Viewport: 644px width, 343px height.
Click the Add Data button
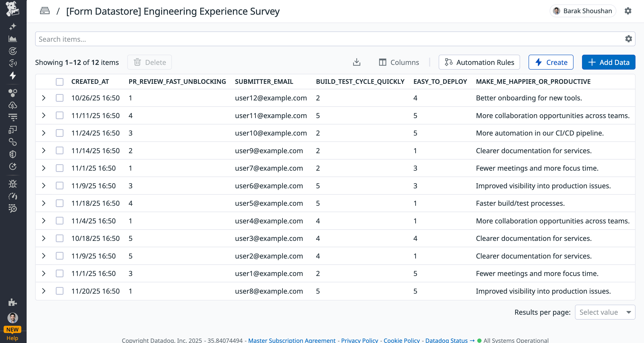tap(608, 62)
